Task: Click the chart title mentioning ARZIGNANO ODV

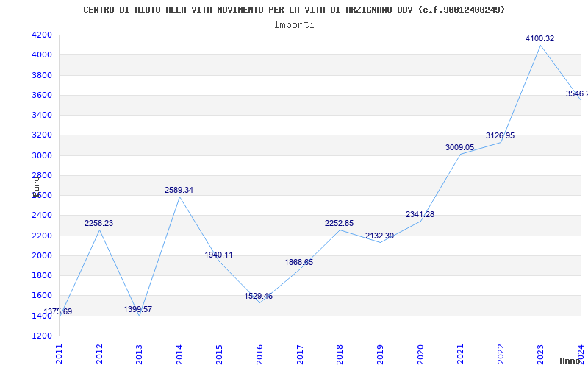Action: pyautogui.click(x=294, y=10)
